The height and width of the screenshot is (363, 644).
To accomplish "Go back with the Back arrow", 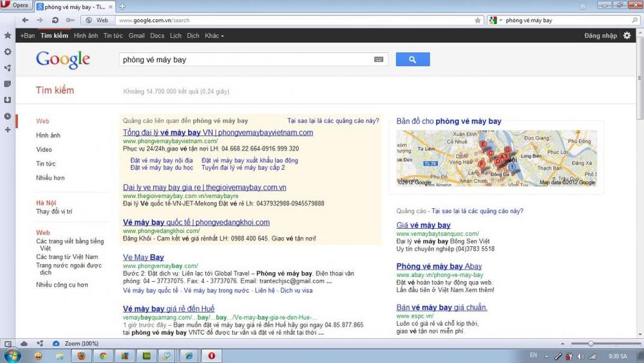I will (26, 20).
